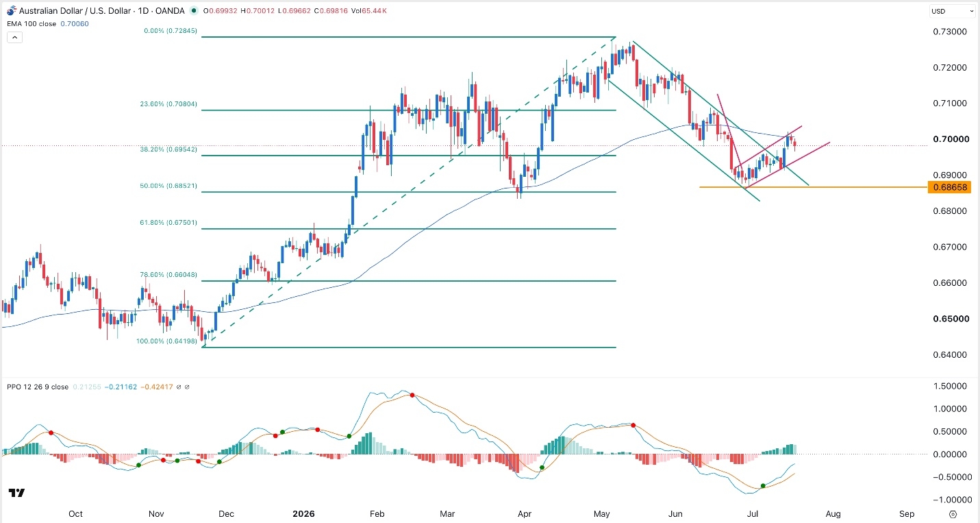This screenshot has height=523, width=980.
Task: Click the green market status dot
Action: click(x=194, y=10)
